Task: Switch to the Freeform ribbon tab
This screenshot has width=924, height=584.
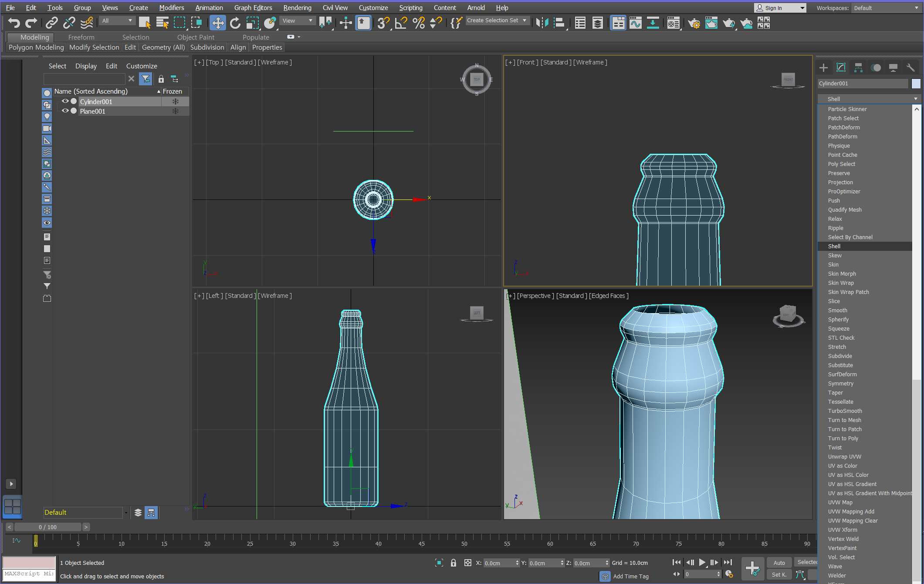Action: point(81,37)
